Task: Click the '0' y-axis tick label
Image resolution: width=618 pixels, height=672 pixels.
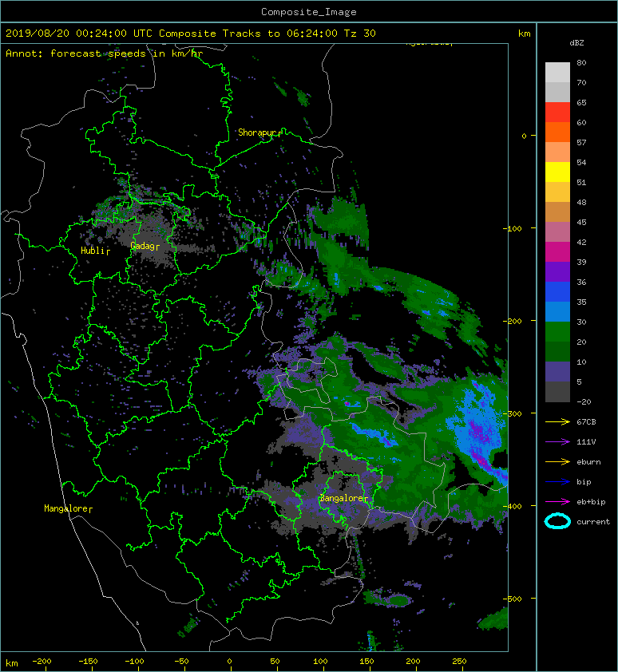Action: click(x=524, y=136)
